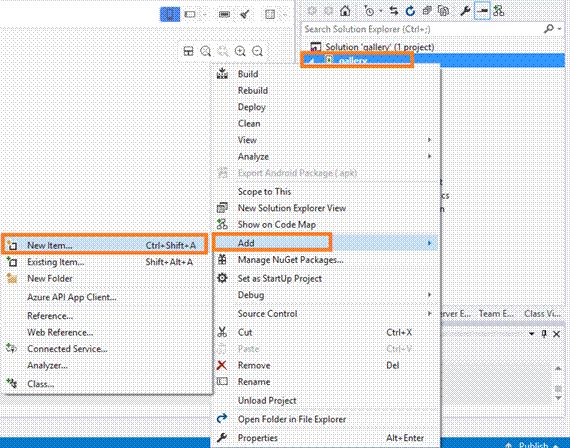Image resolution: width=570 pixels, height=448 pixels.
Task: Choose Remove from context menu
Action: point(325,365)
